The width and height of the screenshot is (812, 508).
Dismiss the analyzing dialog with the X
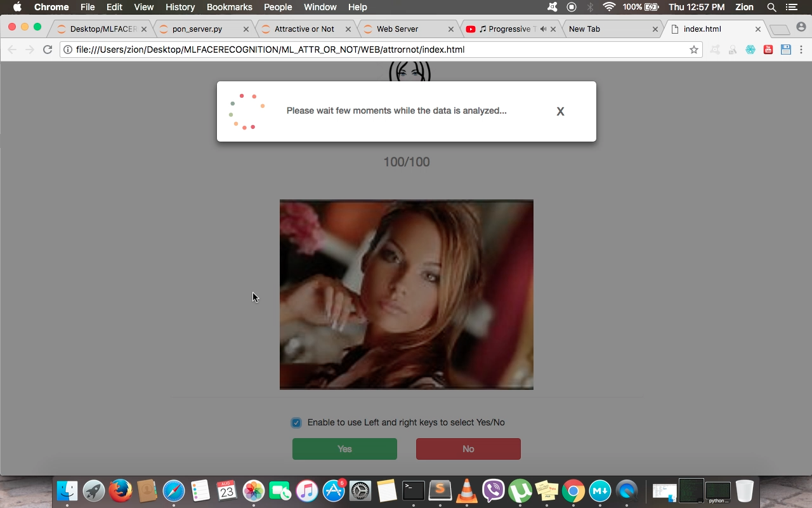[x=560, y=112]
